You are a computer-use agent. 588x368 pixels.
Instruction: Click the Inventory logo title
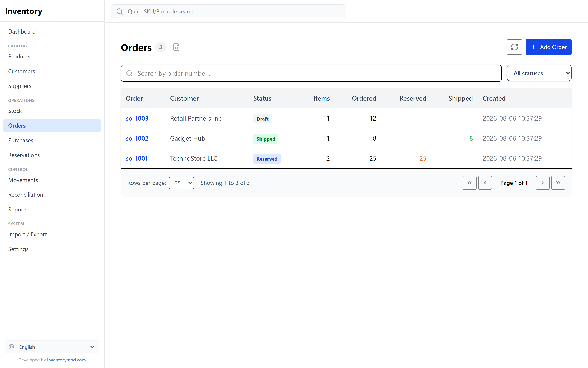[x=23, y=11]
